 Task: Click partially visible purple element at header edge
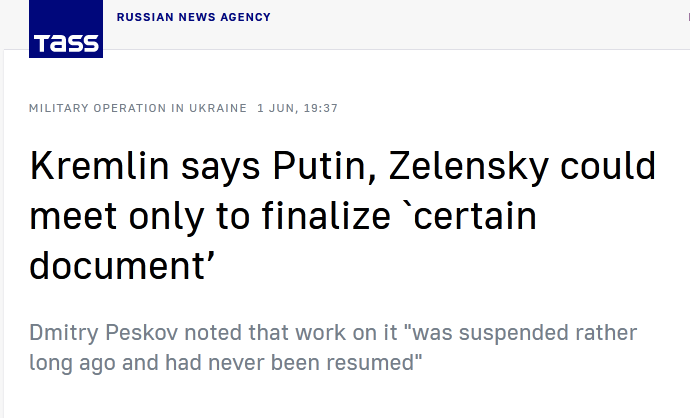pos(689,17)
